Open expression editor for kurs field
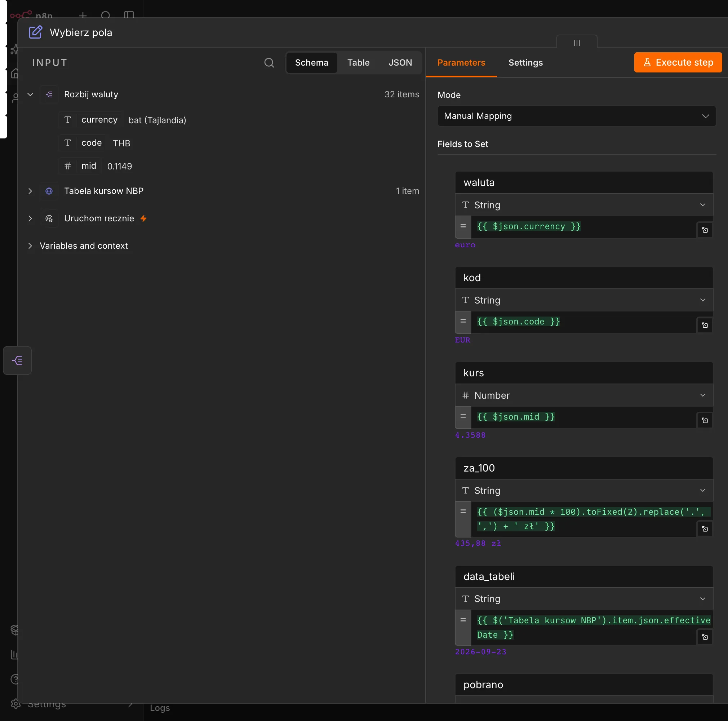 pyautogui.click(x=705, y=420)
